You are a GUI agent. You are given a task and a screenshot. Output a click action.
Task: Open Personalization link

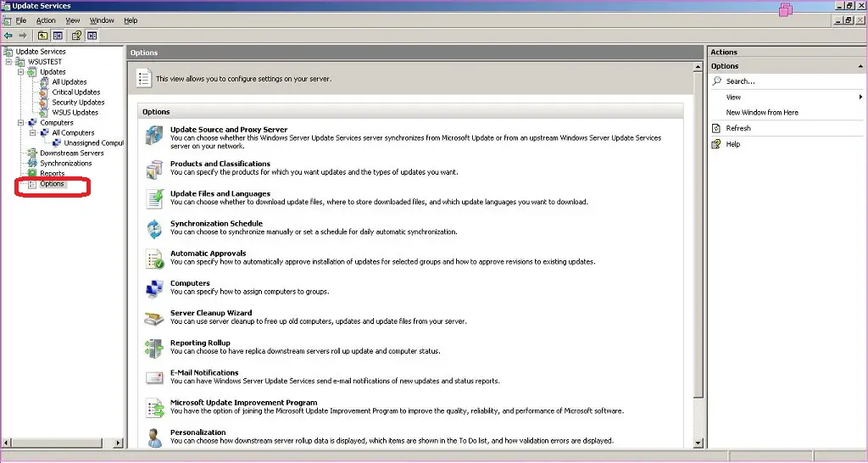click(198, 432)
